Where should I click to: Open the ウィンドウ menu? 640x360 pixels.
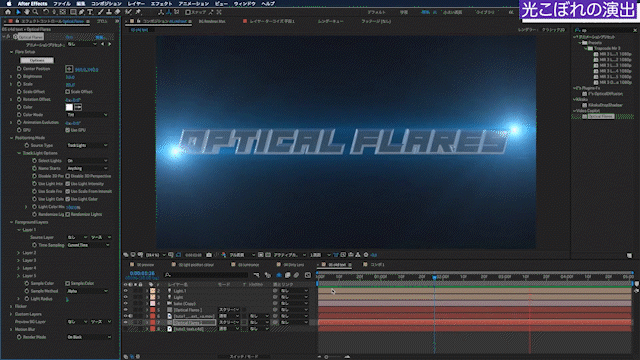tap(244, 3)
